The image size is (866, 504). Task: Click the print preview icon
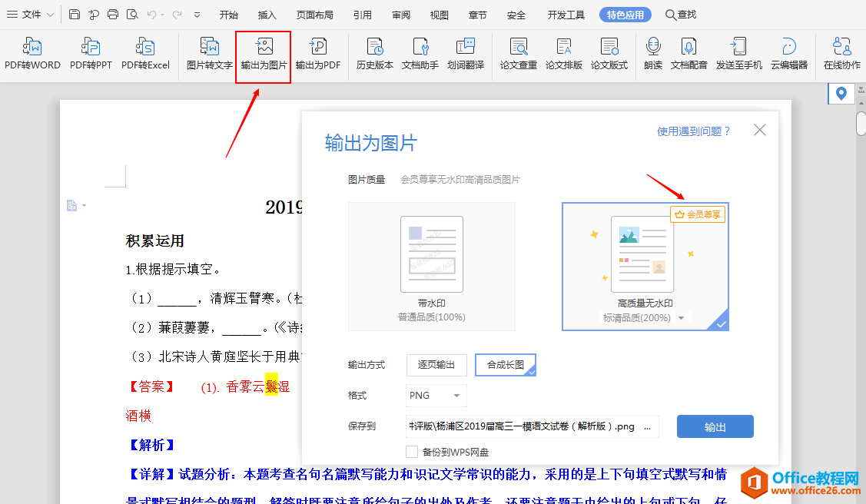point(132,15)
